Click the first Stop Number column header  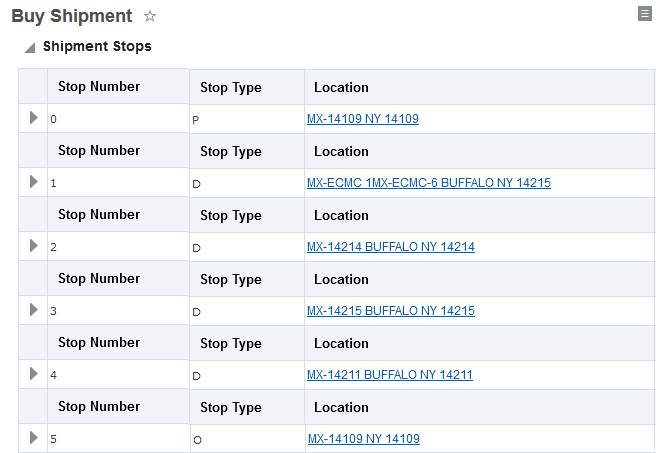99,86
